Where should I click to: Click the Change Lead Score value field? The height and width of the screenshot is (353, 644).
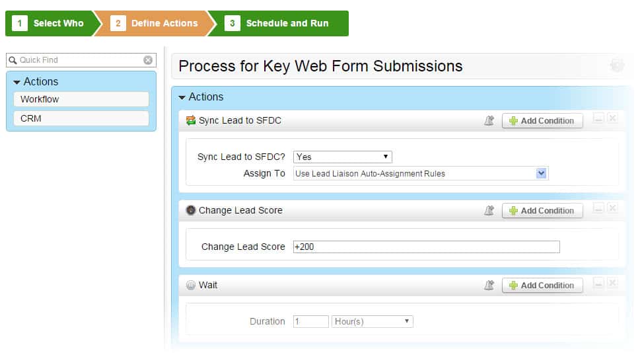[426, 247]
